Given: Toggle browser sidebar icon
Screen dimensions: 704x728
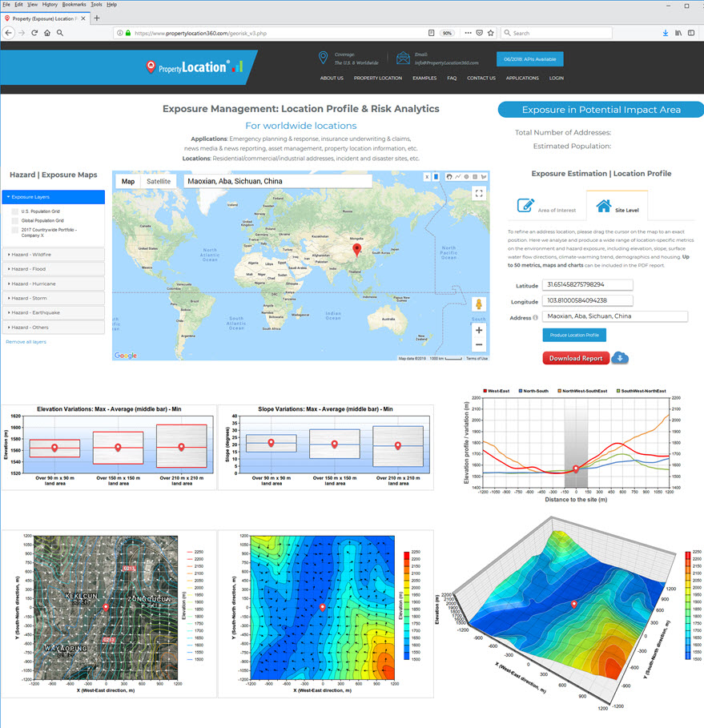Looking at the screenshot, I should [x=691, y=33].
